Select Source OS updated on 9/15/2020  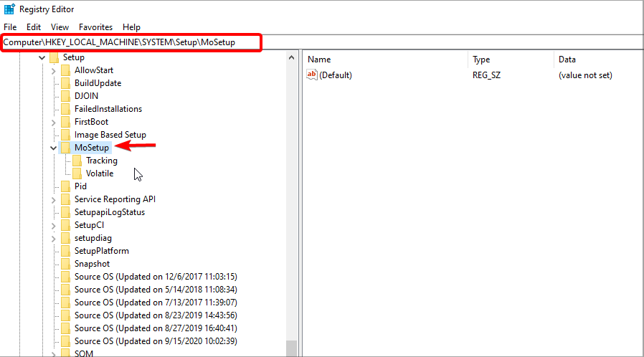tap(156, 341)
